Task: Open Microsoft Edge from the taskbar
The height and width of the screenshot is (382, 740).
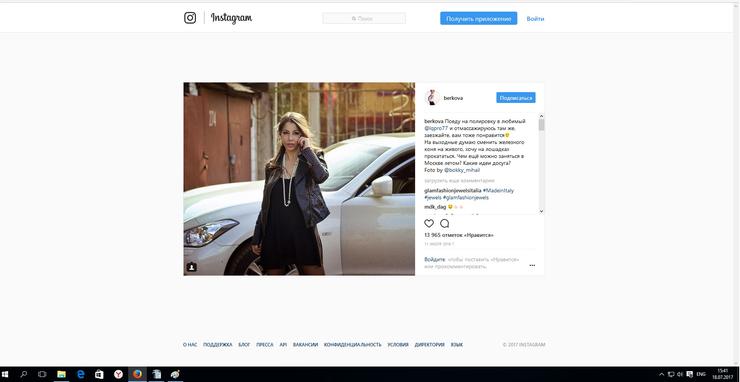Action: [80, 374]
